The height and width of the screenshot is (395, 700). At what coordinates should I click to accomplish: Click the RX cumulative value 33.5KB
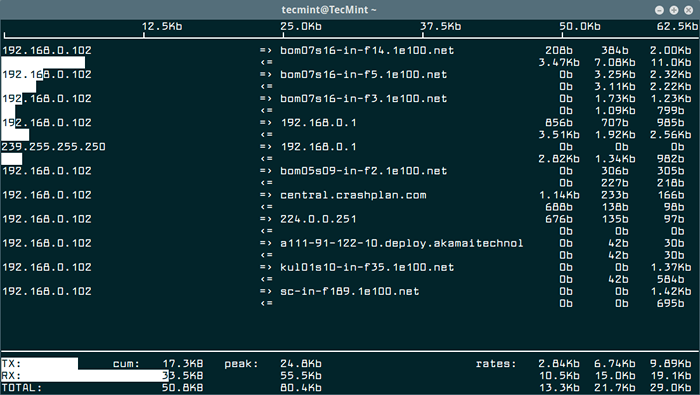(183, 376)
